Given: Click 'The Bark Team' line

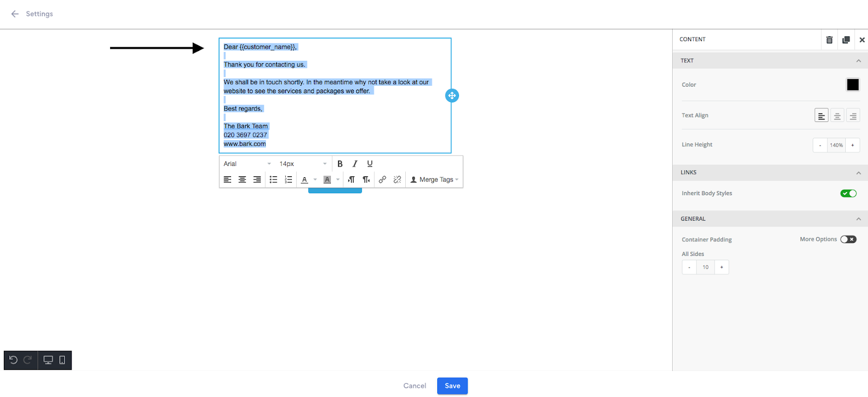Looking at the screenshot, I should coord(246,126).
